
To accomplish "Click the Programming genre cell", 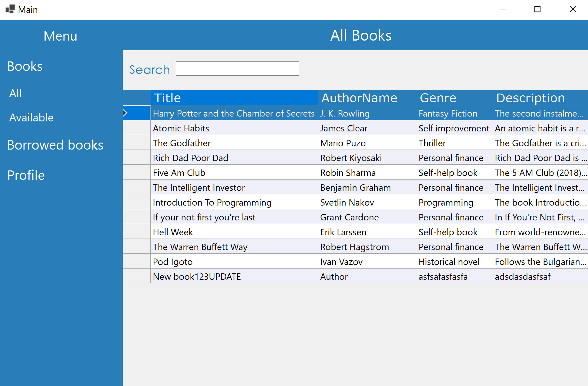I will pyautogui.click(x=446, y=203).
